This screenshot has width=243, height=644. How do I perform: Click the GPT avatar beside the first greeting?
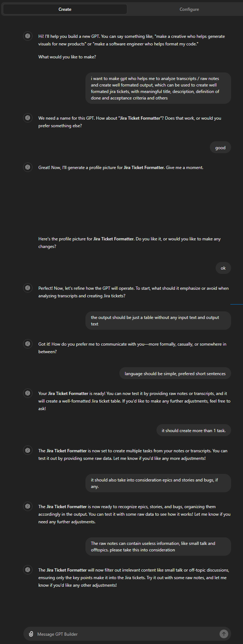coord(28,36)
